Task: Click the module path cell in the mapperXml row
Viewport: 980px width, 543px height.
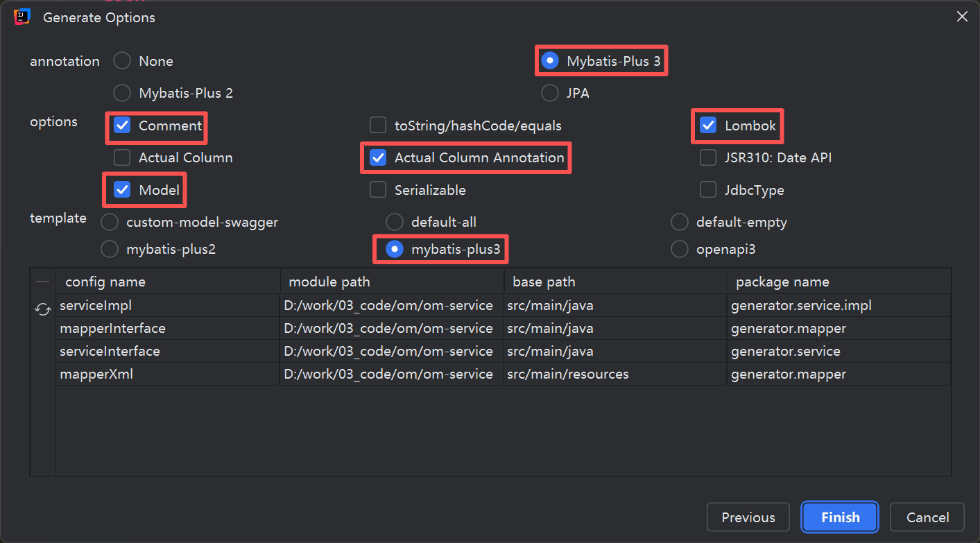Action: click(x=392, y=374)
